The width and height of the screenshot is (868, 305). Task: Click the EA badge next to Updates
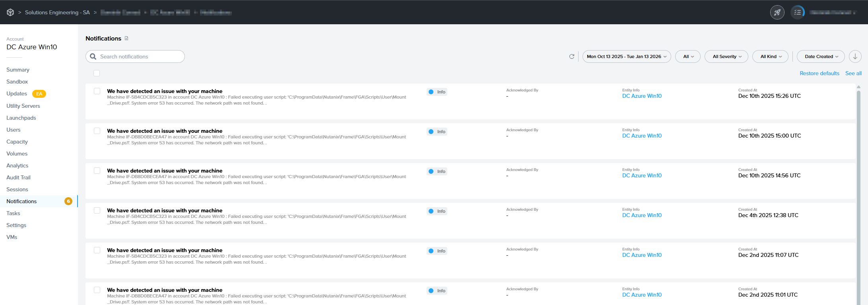(39, 94)
